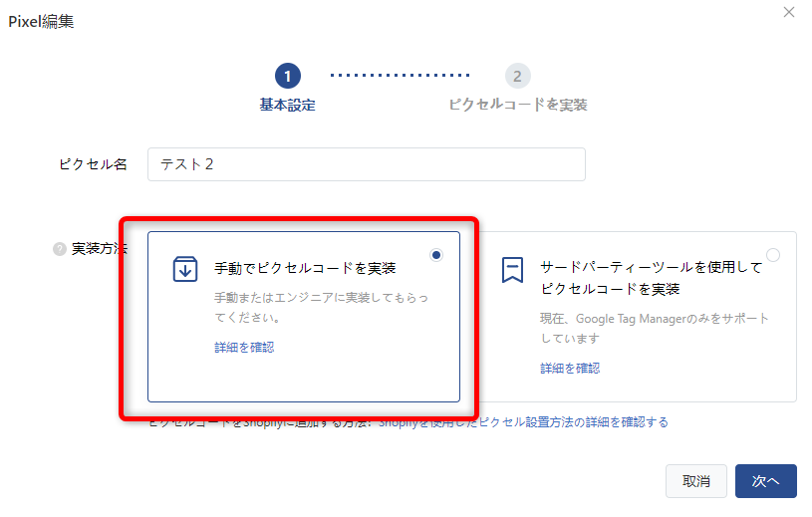The width and height of the screenshot is (812, 517).
Task: Select the サードパーティーツール radio button
Action: 773,255
